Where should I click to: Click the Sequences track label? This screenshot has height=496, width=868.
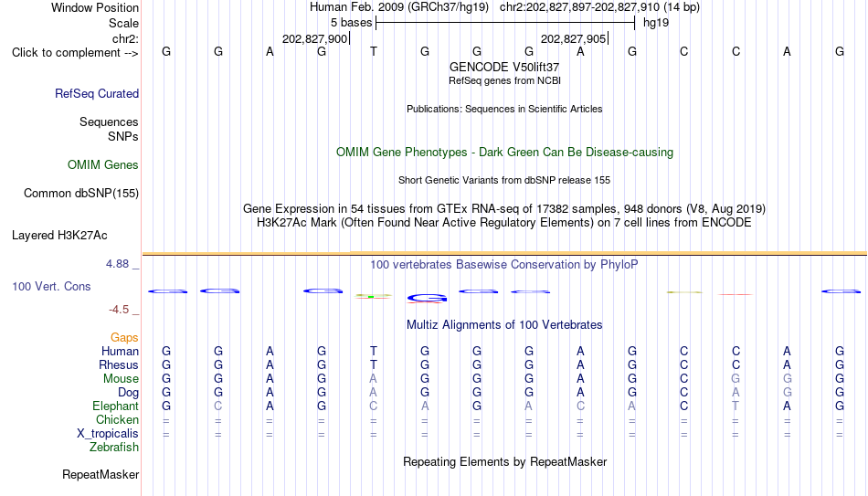tap(109, 121)
